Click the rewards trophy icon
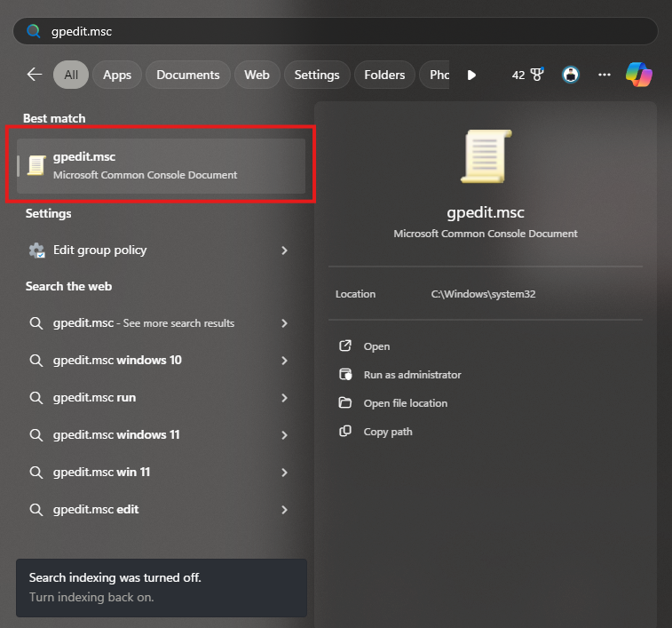The image size is (672, 628). (x=537, y=75)
